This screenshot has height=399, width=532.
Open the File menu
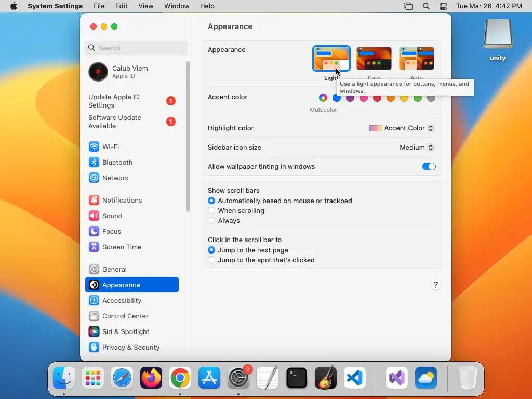click(x=99, y=6)
